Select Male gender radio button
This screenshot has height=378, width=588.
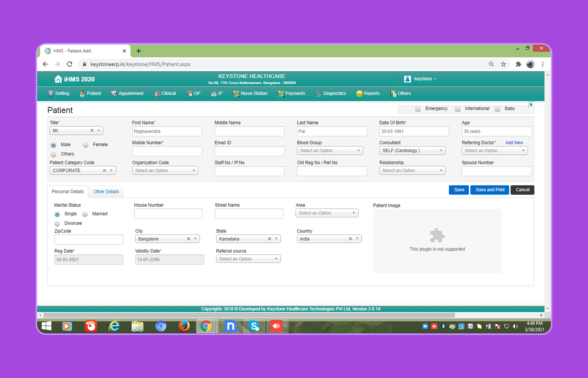point(53,145)
